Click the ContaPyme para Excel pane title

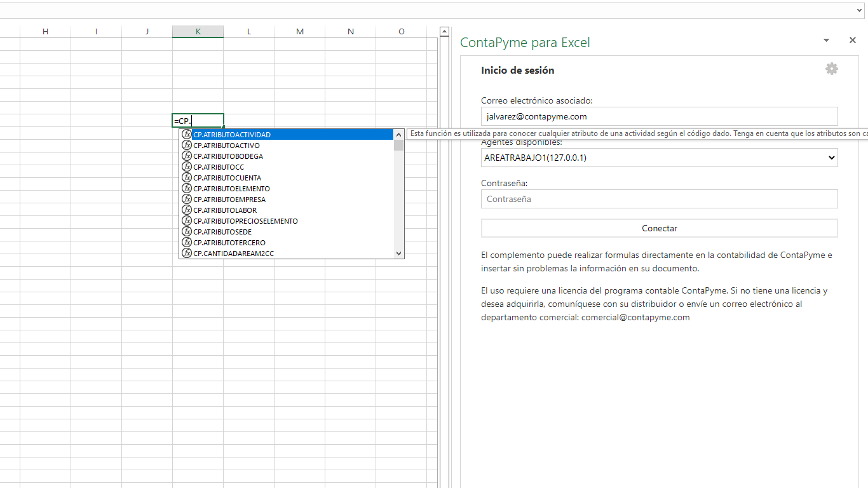[525, 43]
